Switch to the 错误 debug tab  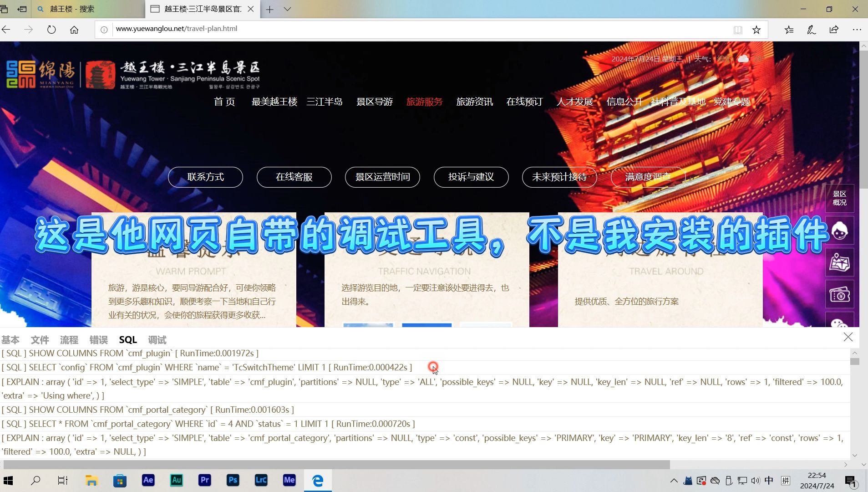(99, 340)
